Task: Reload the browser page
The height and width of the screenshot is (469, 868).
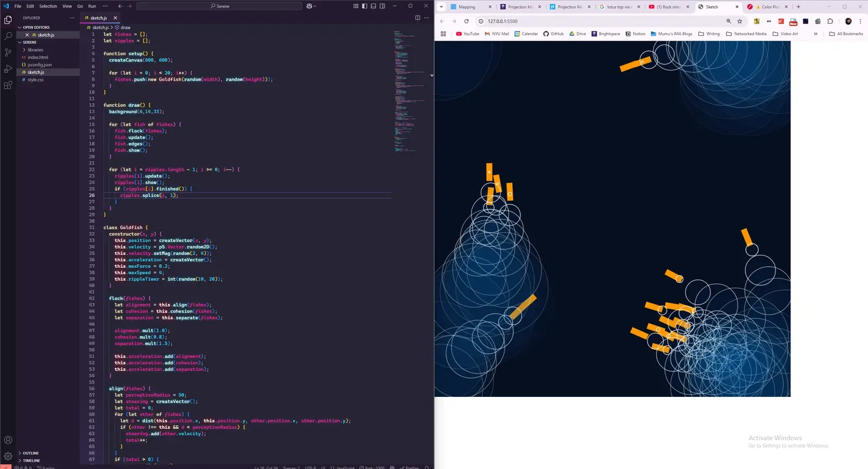Action: [466, 21]
